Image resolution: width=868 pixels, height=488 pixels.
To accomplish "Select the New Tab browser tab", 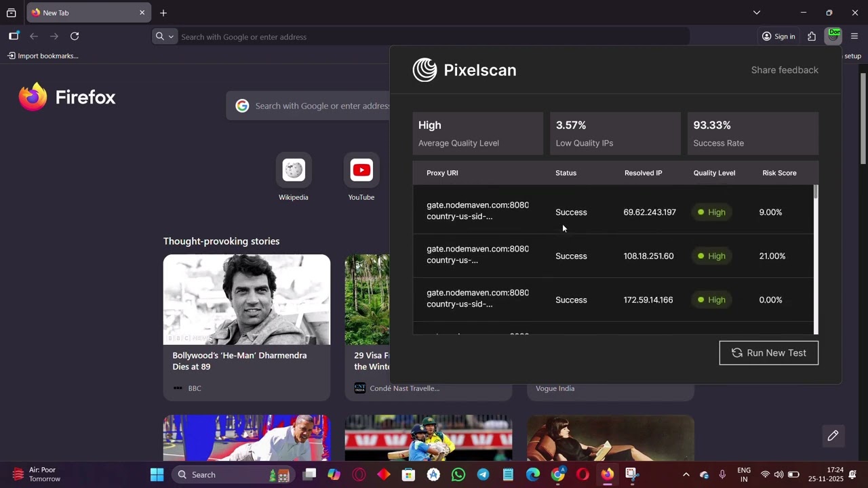I will (88, 13).
